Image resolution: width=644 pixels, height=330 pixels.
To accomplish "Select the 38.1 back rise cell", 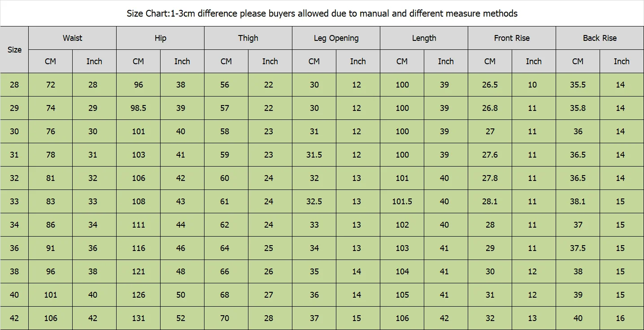I will [x=578, y=202].
